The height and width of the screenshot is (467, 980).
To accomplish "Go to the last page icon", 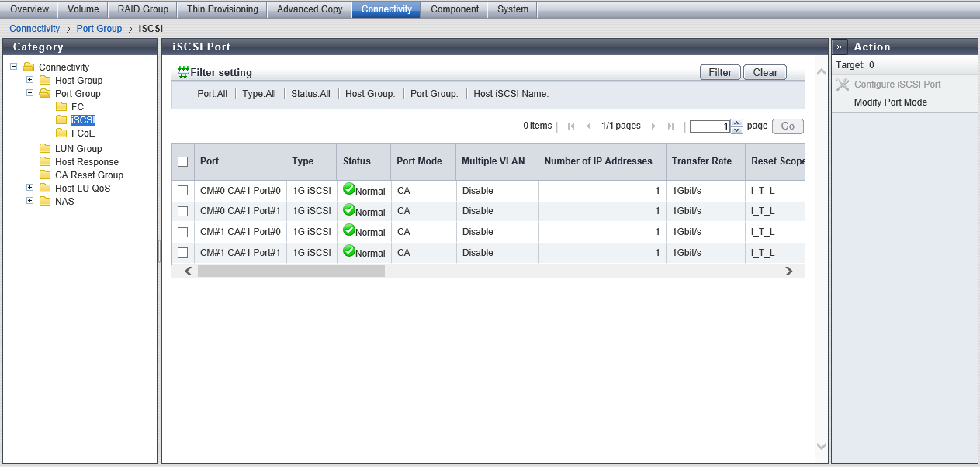I will [671, 126].
